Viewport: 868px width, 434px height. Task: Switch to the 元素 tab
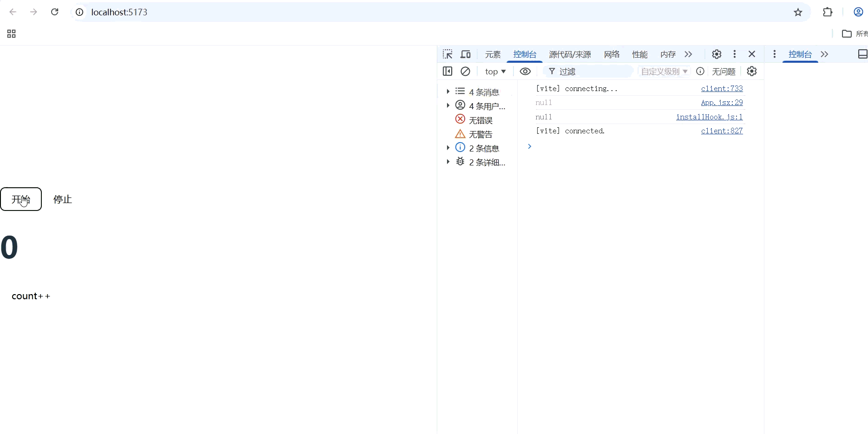[x=492, y=54]
